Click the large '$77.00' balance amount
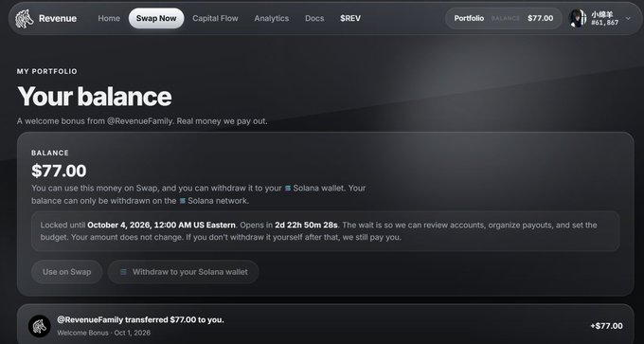Screen dimensions: 644x344 coord(59,171)
